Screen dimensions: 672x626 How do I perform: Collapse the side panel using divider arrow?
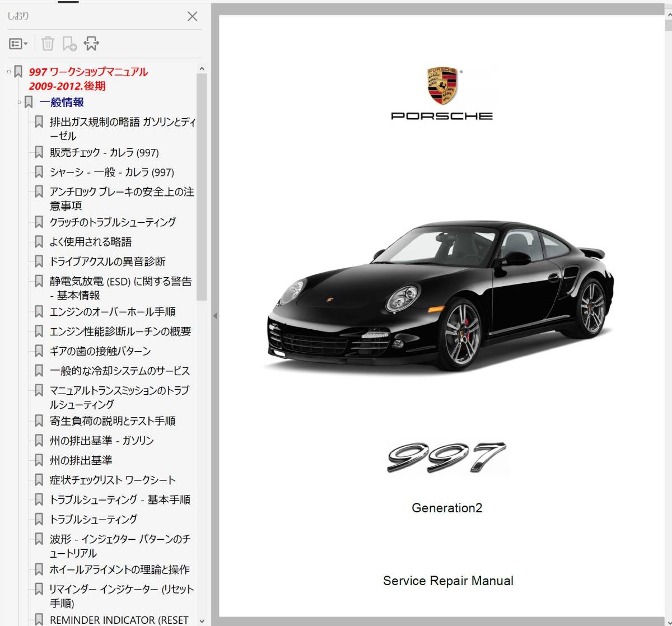214,316
